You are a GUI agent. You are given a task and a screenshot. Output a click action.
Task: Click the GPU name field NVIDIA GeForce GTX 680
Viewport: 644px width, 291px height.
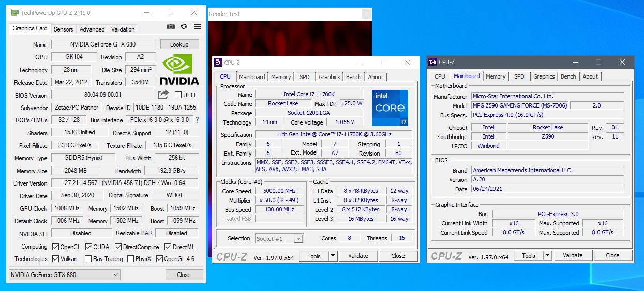click(x=103, y=44)
